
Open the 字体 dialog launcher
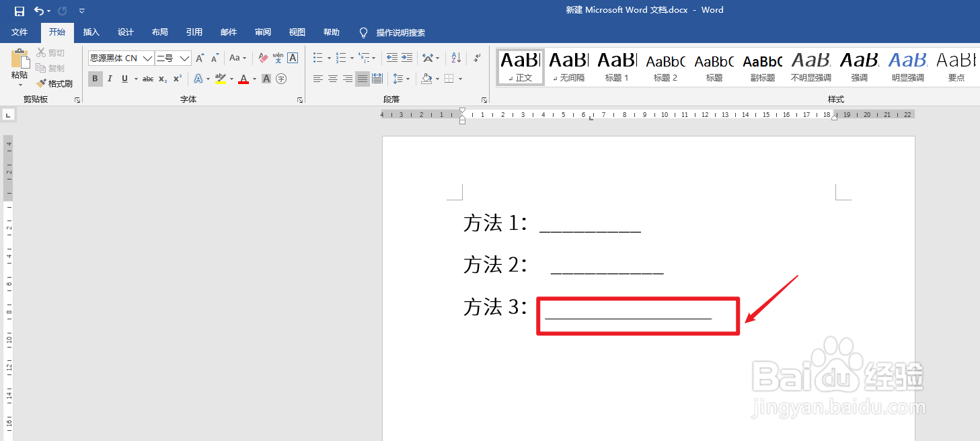click(300, 99)
